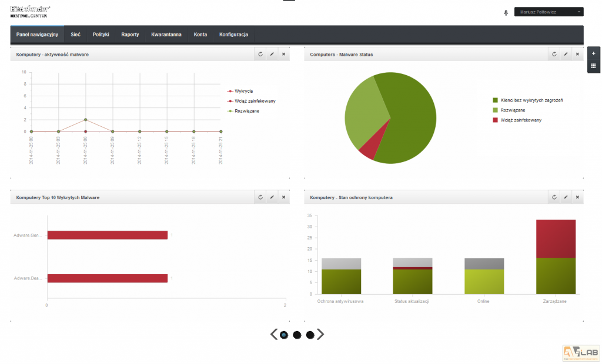Viewport: 602px width, 364px height.
Task: Select the second dashboard page dot
Action: pos(296,334)
